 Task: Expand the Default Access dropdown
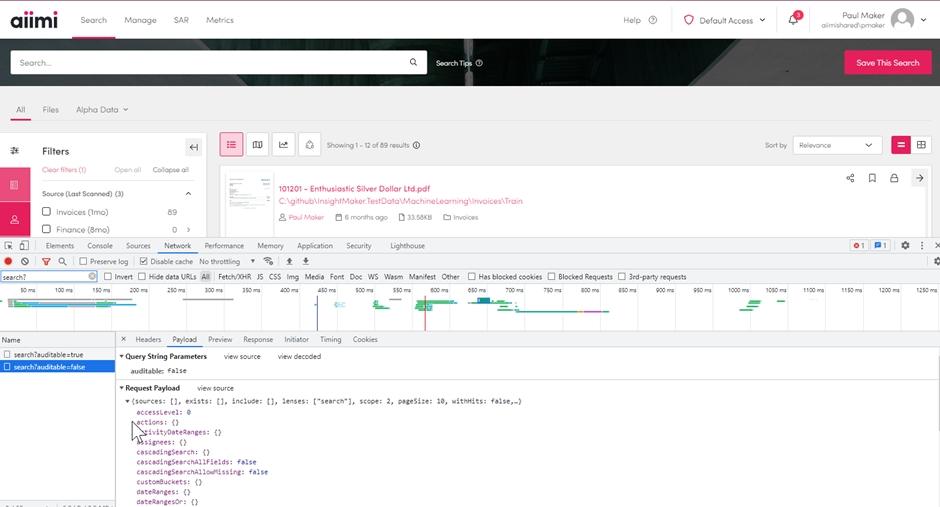coord(725,20)
